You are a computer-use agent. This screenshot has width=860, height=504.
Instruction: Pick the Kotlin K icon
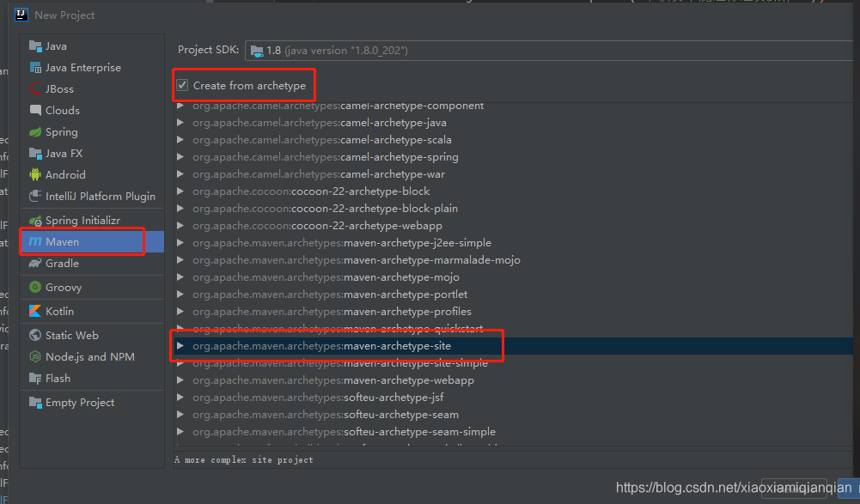35,311
